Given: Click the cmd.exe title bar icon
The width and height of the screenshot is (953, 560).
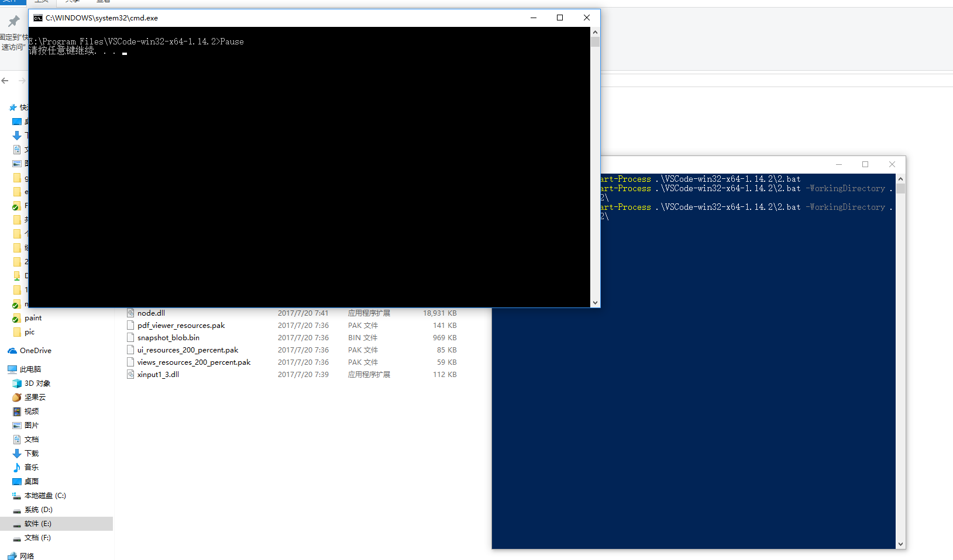Looking at the screenshot, I should (x=38, y=18).
